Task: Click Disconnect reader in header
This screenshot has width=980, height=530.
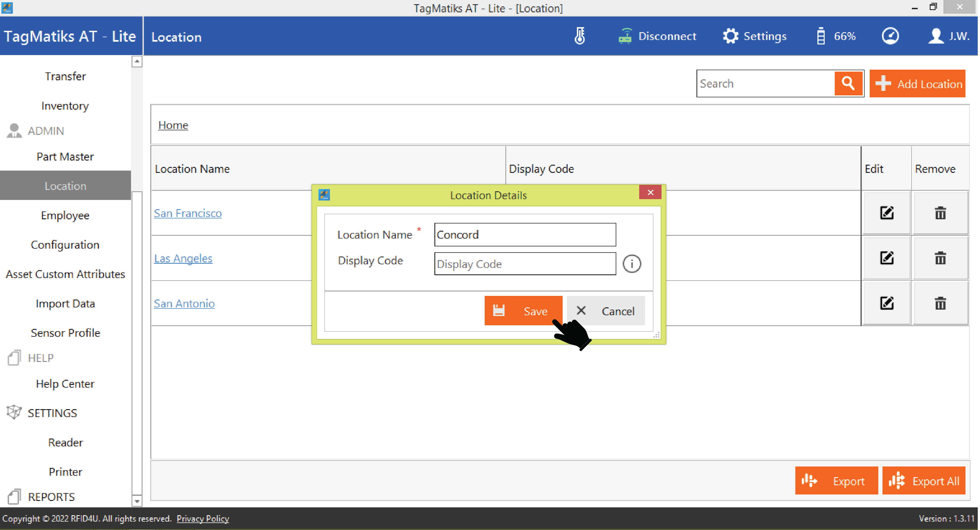Action: [x=657, y=36]
